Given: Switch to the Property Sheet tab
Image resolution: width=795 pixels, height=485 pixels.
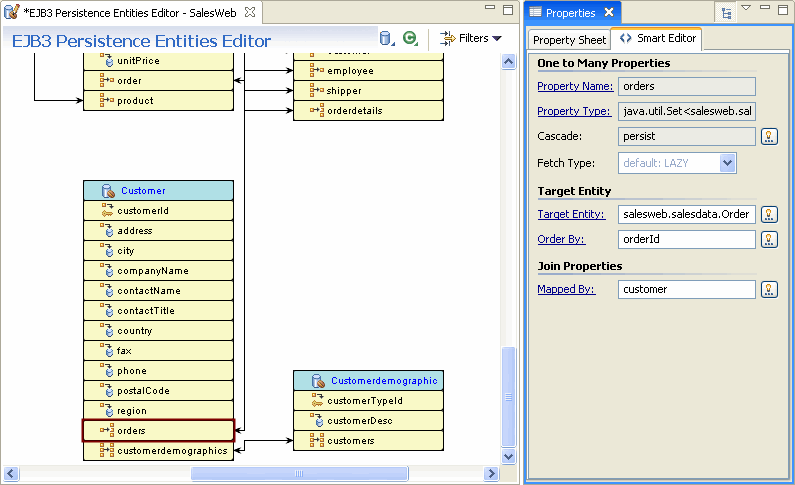Looking at the screenshot, I should point(569,40).
